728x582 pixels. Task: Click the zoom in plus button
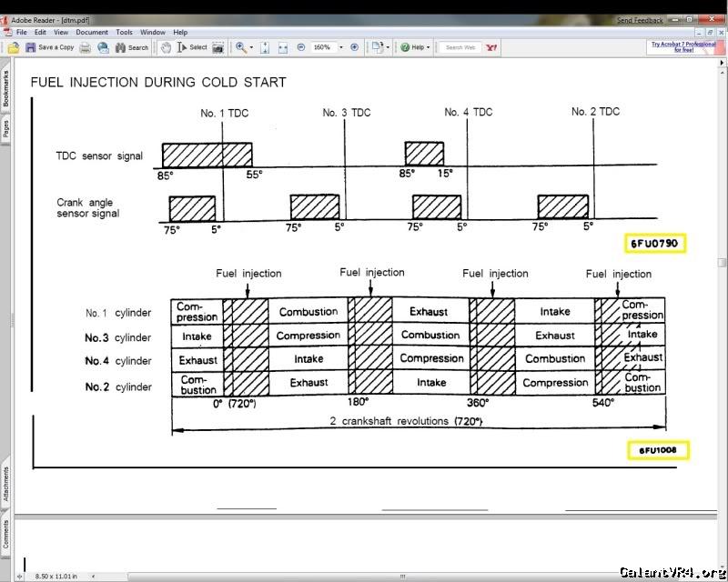coord(354,47)
